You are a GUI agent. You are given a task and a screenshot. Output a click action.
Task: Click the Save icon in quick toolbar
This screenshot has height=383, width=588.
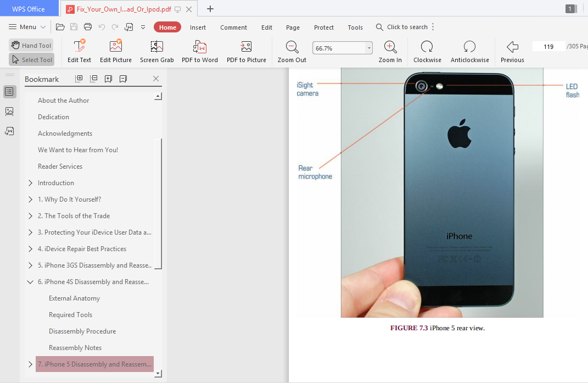click(x=74, y=27)
